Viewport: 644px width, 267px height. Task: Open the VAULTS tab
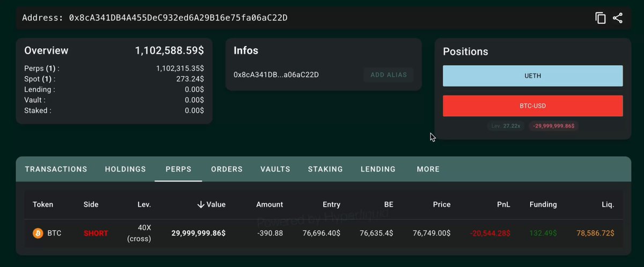[x=275, y=169]
